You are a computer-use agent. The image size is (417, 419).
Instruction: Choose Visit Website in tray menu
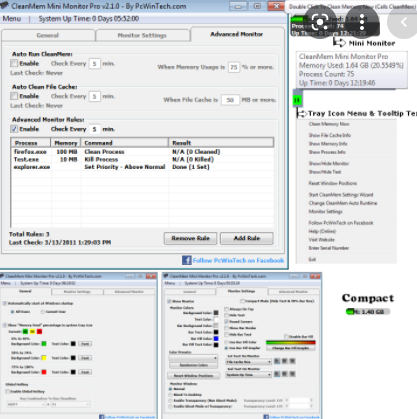pyautogui.click(x=321, y=239)
